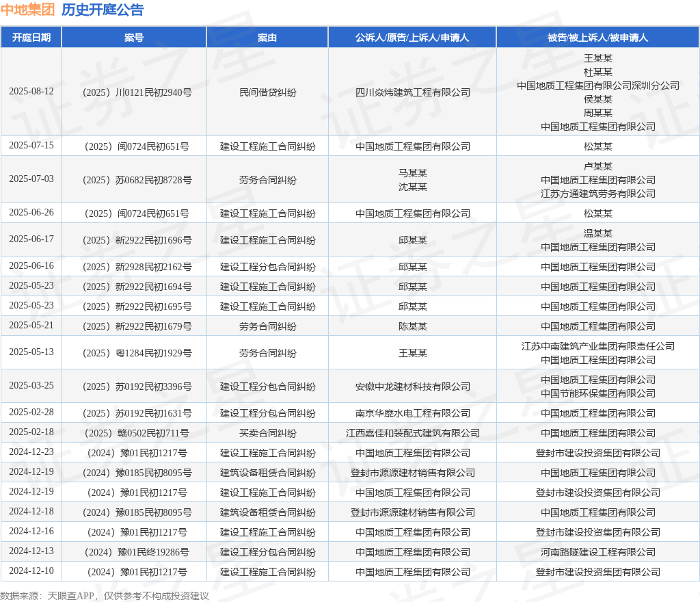Click the 中地集团 title text

[27, 10]
